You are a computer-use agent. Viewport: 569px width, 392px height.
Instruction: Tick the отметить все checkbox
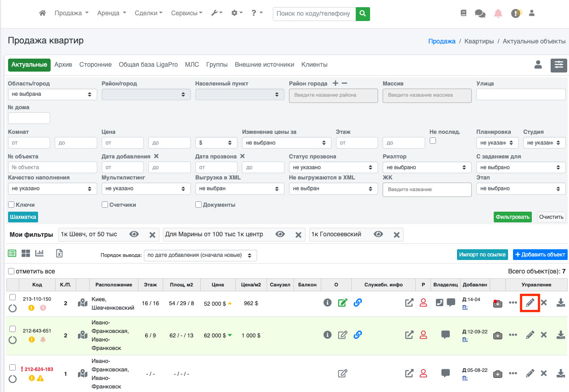11,271
